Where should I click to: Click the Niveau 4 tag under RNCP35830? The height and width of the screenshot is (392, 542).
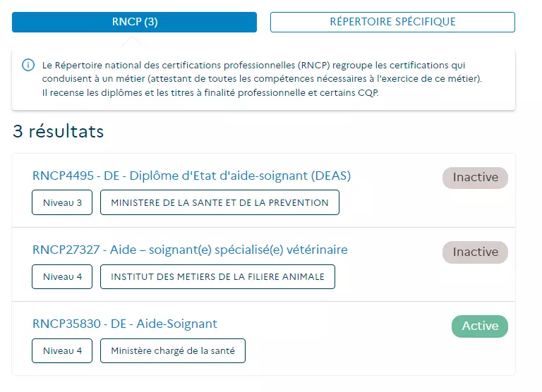coord(62,350)
